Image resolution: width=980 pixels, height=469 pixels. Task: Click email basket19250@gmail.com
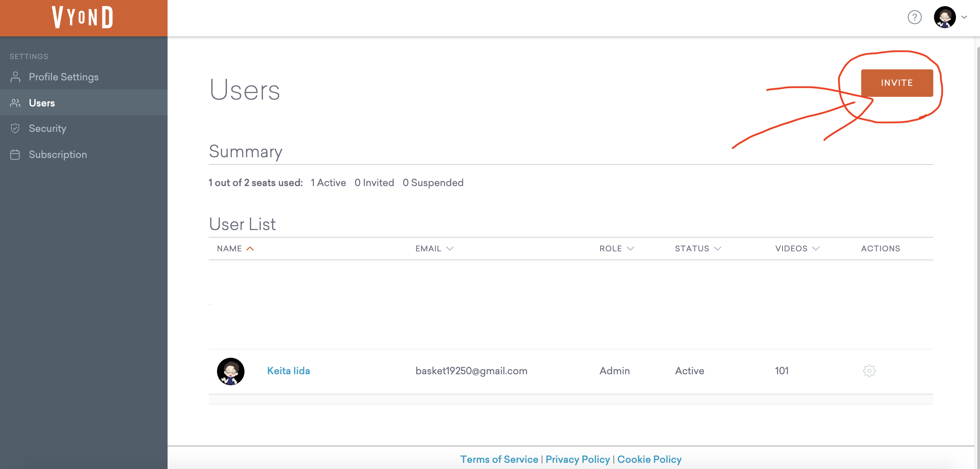coord(471,371)
